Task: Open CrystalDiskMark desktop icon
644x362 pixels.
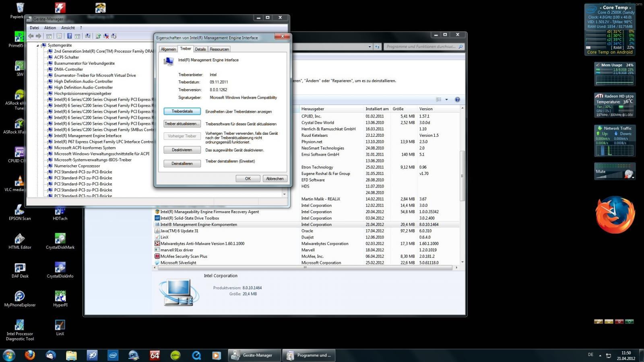Action: [60, 241]
